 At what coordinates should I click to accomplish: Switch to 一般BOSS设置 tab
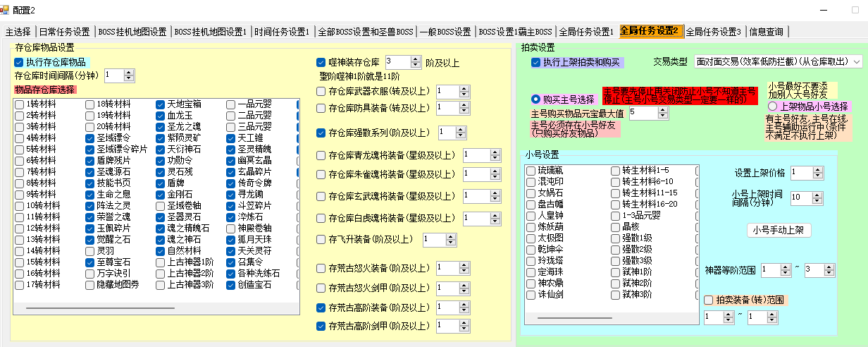click(445, 32)
